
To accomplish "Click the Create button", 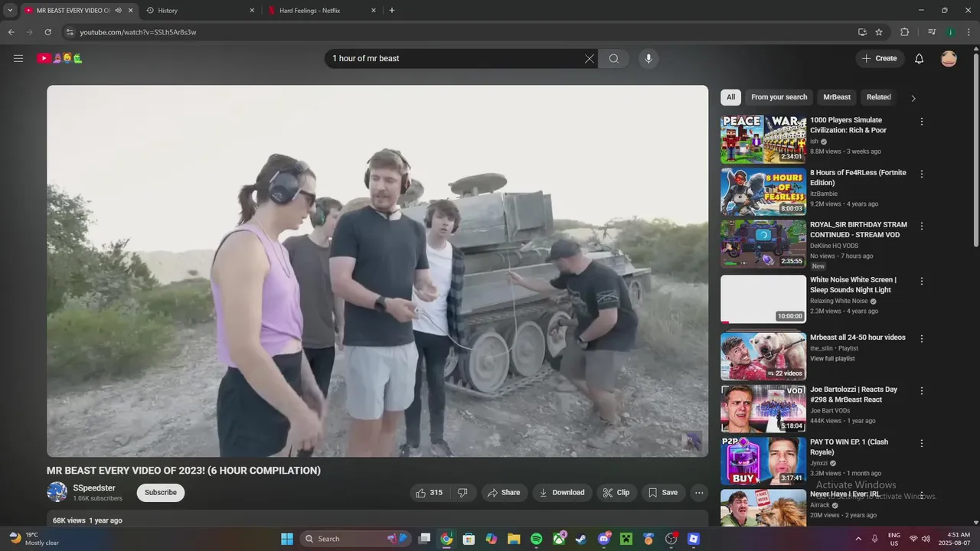I will tap(880, 59).
